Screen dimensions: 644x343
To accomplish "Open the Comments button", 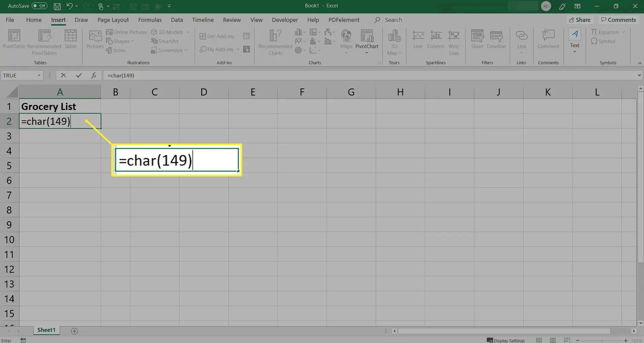I will [x=619, y=20].
